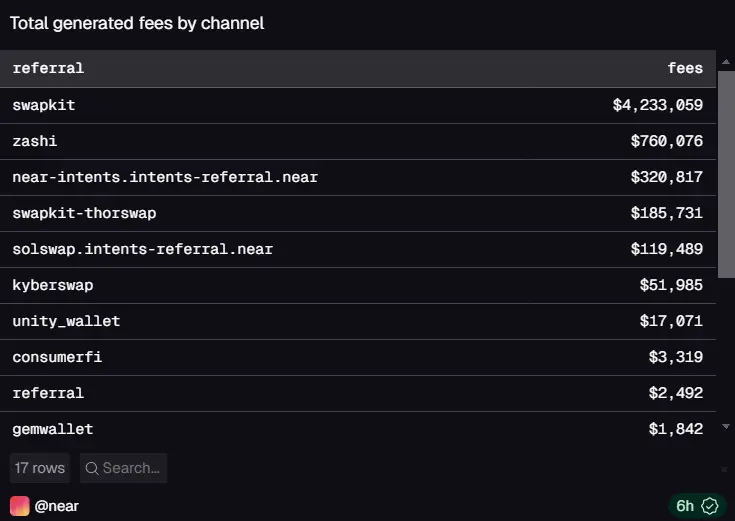Click the unity_wallet fees value $17,071
The image size is (735, 521).
(x=671, y=321)
